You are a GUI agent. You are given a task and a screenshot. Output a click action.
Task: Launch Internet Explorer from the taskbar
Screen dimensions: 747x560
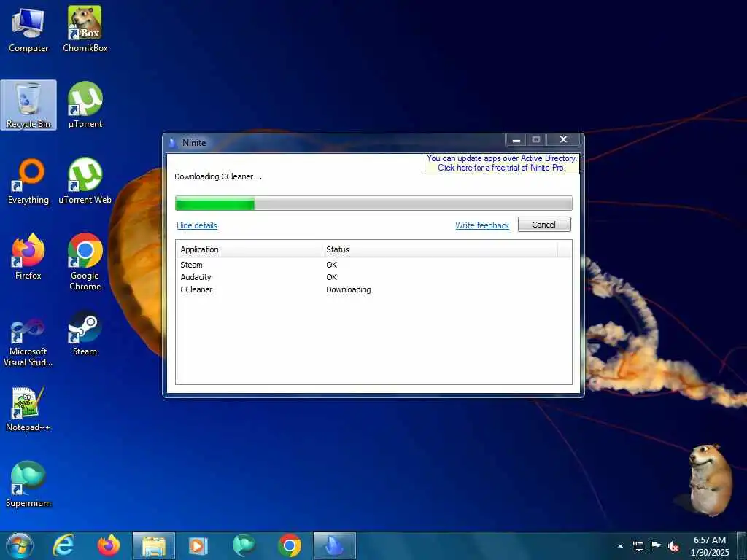pos(63,545)
